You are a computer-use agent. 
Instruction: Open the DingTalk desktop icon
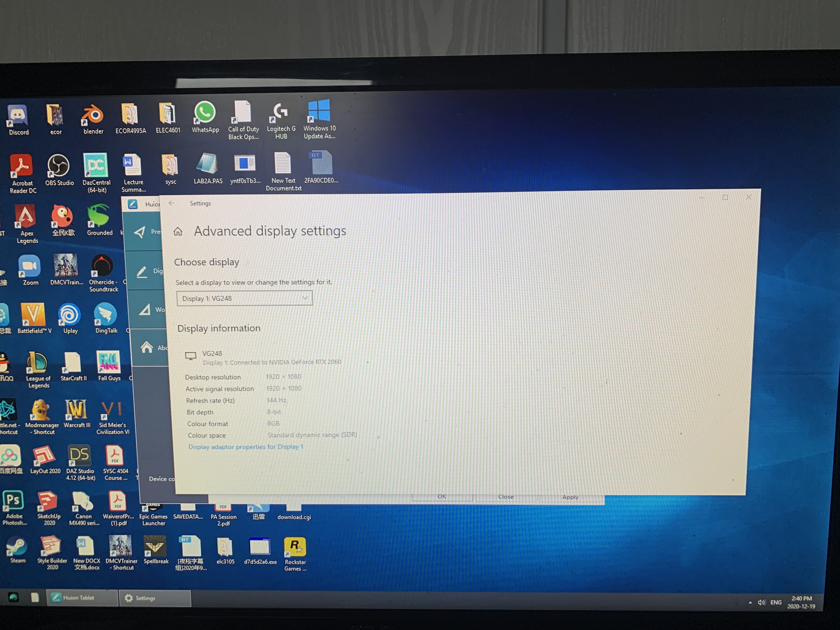coord(106,318)
